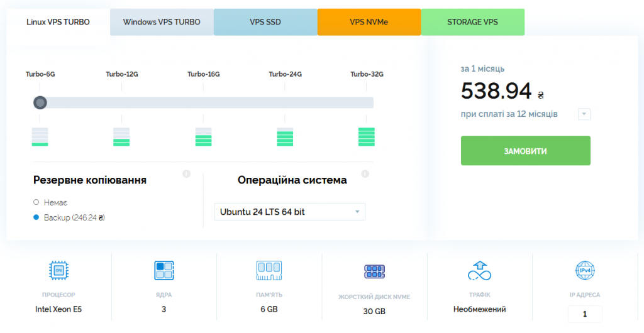Select the Turbo-6G plan label
644x333 pixels.
pyautogui.click(x=40, y=74)
